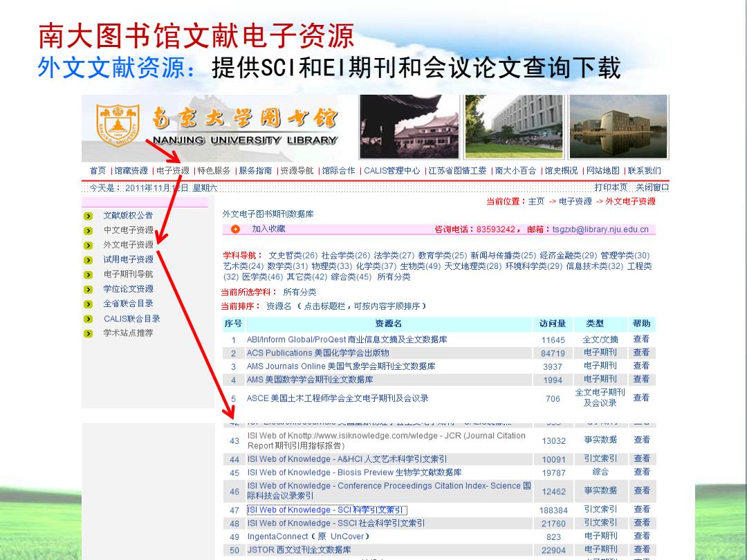Sort by the 类型 column header
The height and width of the screenshot is (560, 747).
(x=595, y=324)
